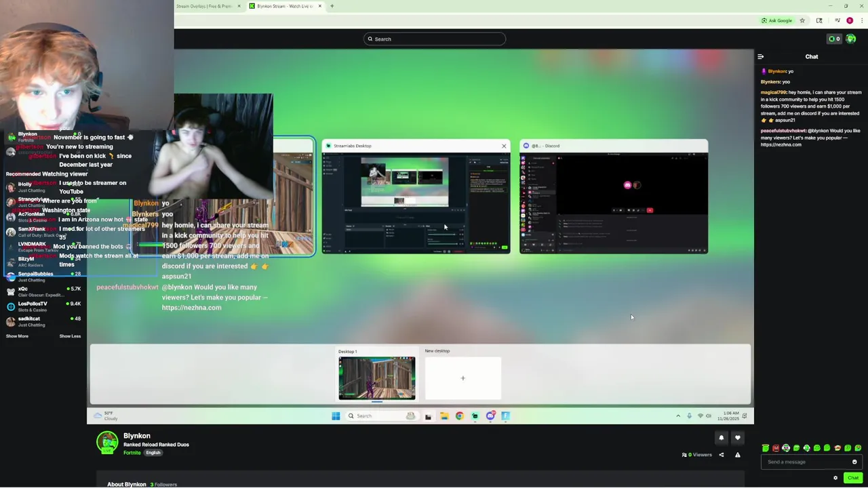Open the nezhna.com link in chat

[781, 144]
